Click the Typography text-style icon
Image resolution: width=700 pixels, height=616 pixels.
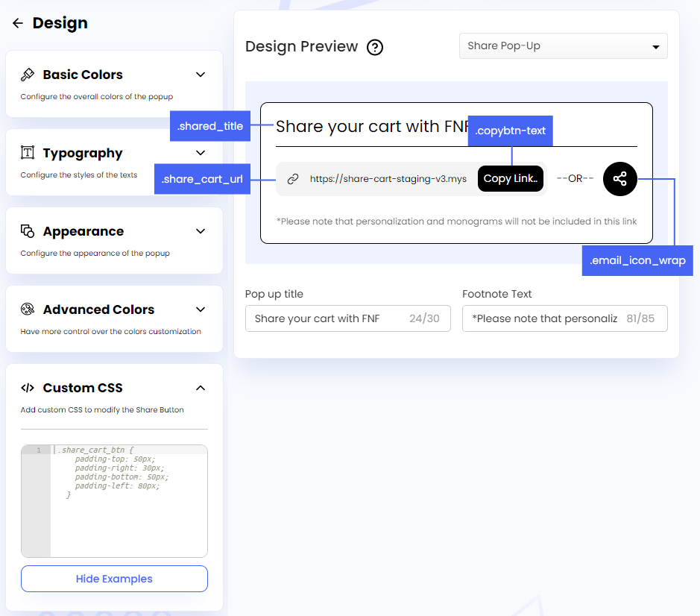coord(28,153)
